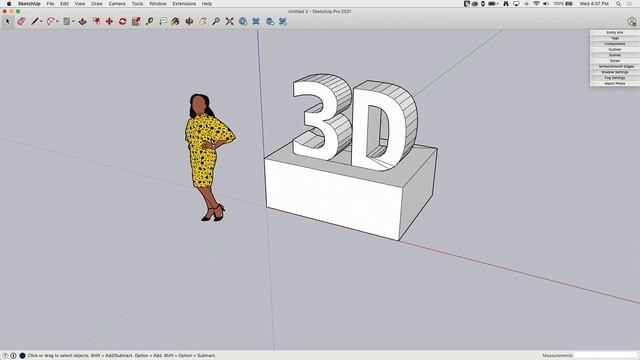Viewport: 640px width, 360px height.
Task: Open the Tools menu
Action: (x=138, y=4)
